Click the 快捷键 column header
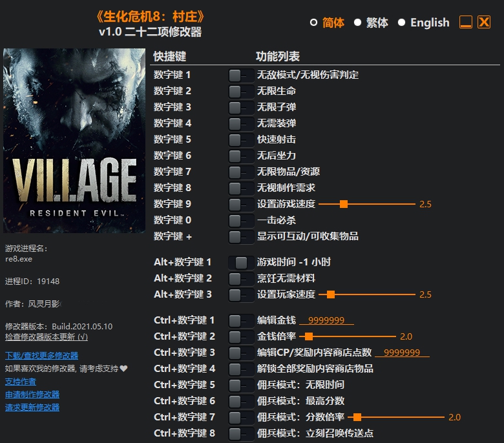This screenshot has width=504, height=443. point(170,56)
